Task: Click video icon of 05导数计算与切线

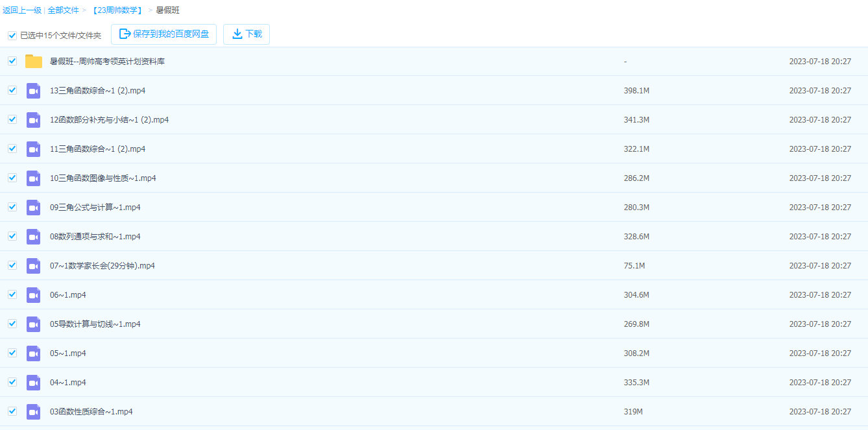Action: pyautogui.click(x=34, y=324)
